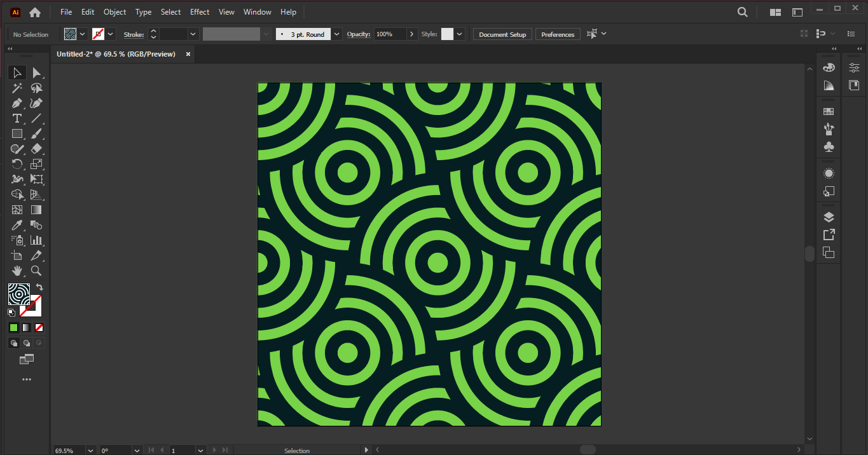Set paint mode to None
This screenshot has width=868, height=455.
point(39,328)
